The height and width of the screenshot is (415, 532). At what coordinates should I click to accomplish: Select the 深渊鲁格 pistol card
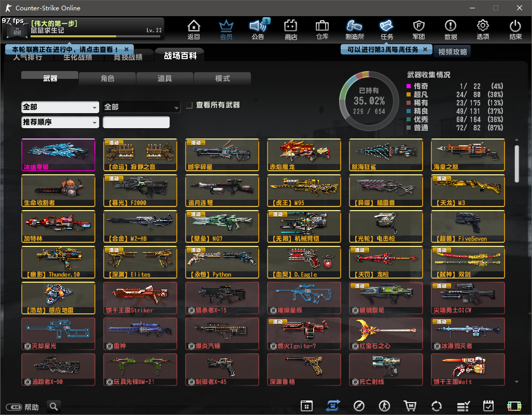(x=304, y=369)
